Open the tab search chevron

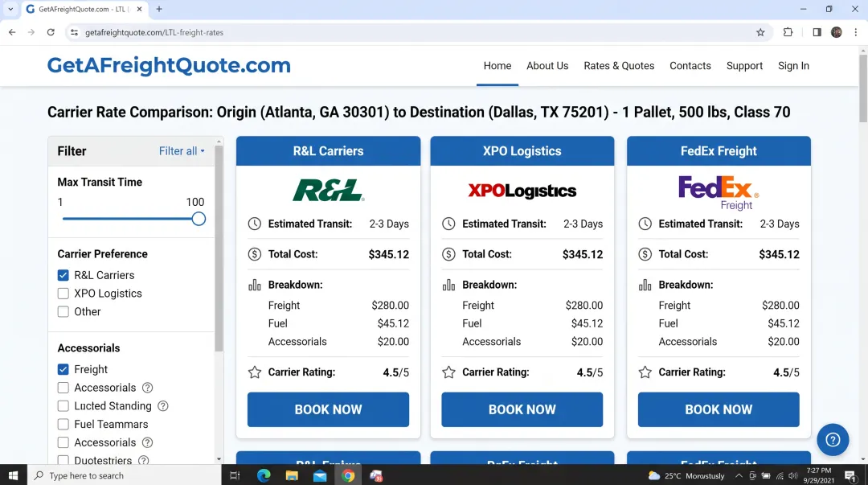click(10, 9)
